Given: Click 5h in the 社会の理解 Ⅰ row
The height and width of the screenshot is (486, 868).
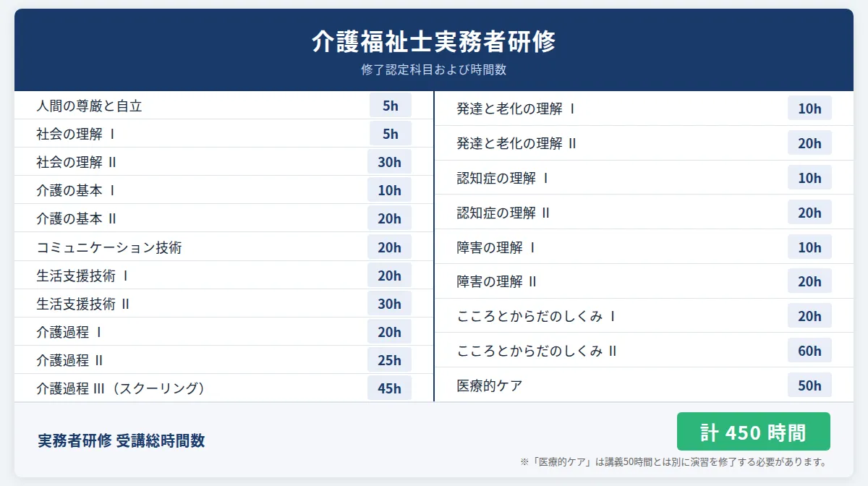Looking at the screenshot, I should click(391, 134).
